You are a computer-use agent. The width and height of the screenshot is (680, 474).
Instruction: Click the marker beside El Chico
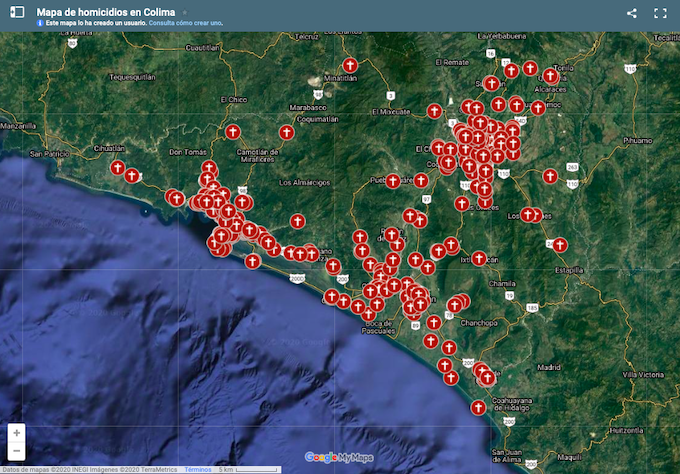(x=232, y=131)
